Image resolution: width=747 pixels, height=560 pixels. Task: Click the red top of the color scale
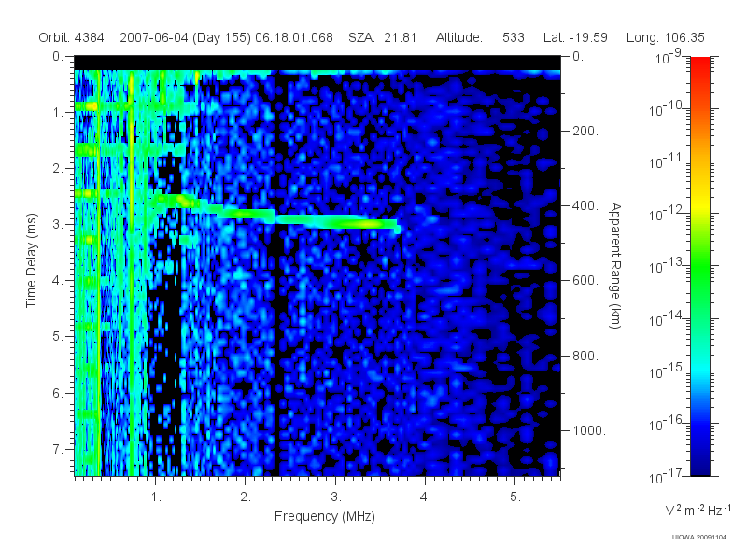coord(699,64)
